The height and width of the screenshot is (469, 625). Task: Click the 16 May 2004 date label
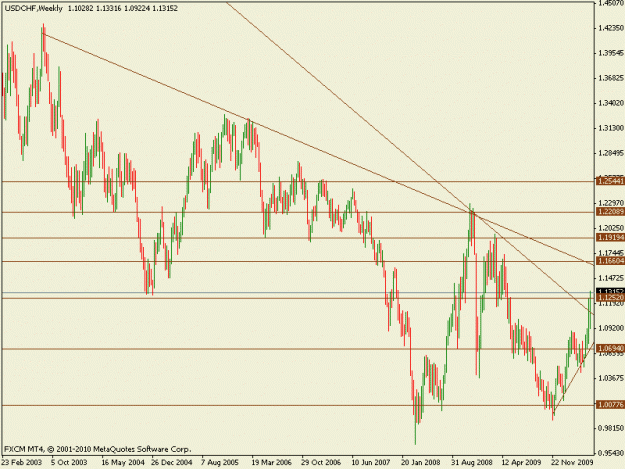[x=123, y=463]
